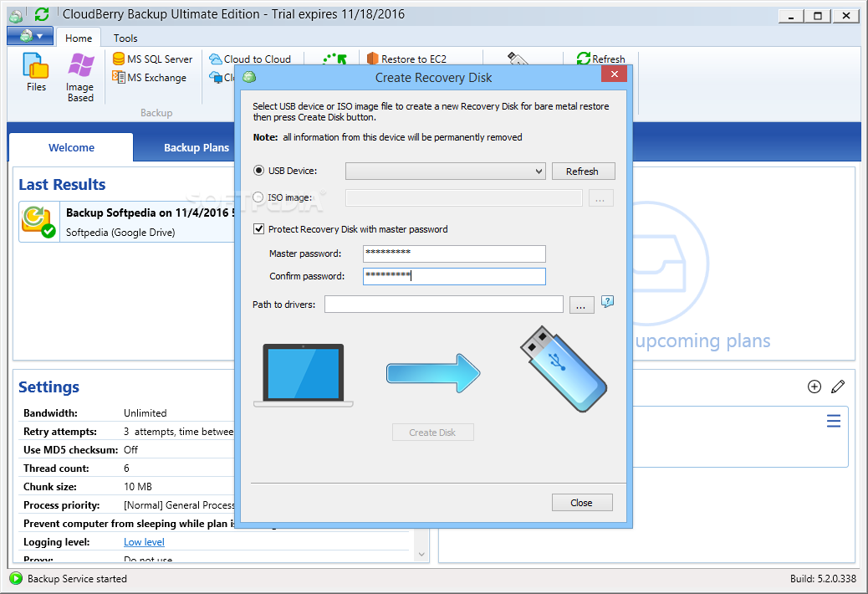Click Refresh next to USB Device

click(584, 171)
